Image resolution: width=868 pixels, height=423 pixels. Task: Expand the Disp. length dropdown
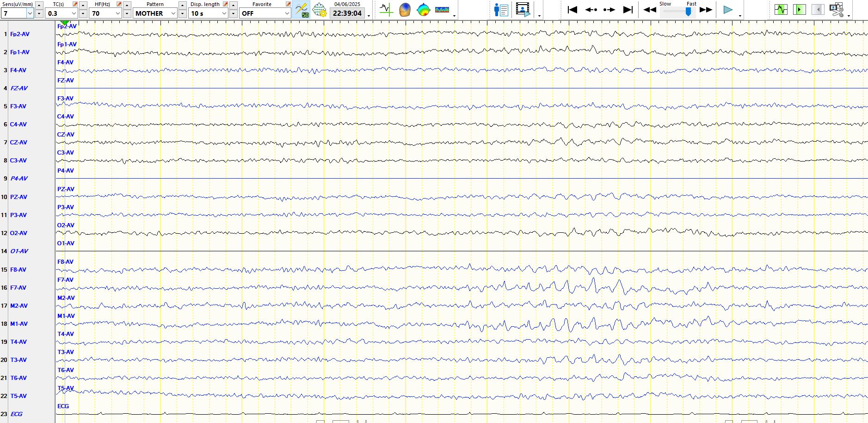click(224, 13)
